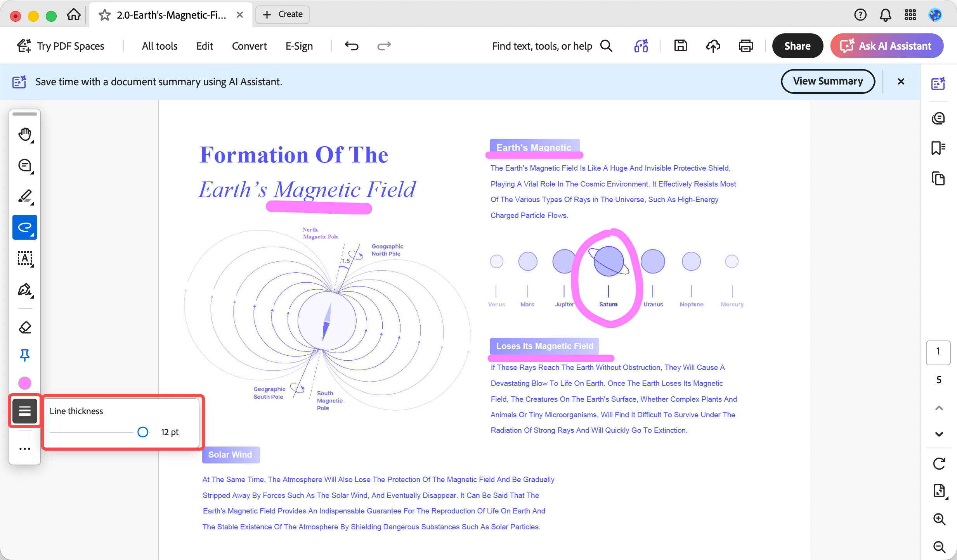Open the pink color swatch

pyautogui.click(x=25, y=383)
